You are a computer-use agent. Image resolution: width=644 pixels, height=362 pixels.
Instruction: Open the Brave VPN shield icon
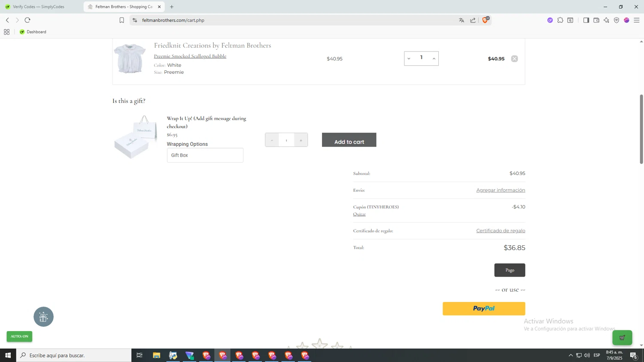click(x=617, y=20)
